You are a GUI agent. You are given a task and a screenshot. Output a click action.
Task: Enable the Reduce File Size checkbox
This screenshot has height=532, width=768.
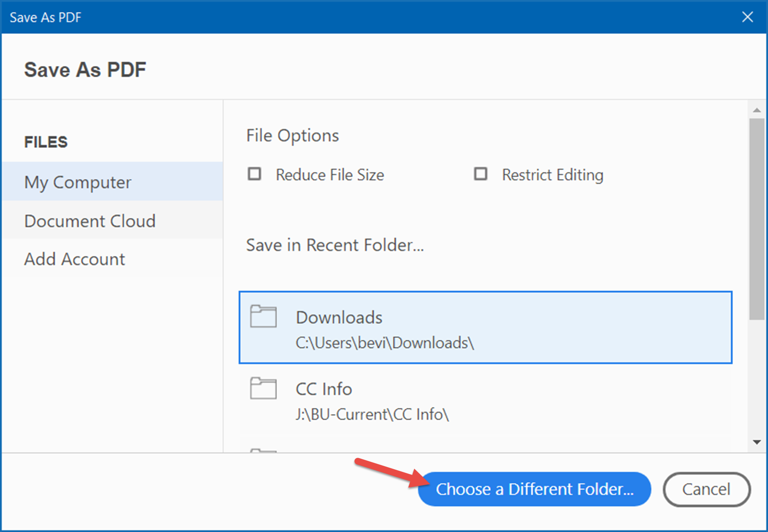pyautogui.click(x=255, y=174)
